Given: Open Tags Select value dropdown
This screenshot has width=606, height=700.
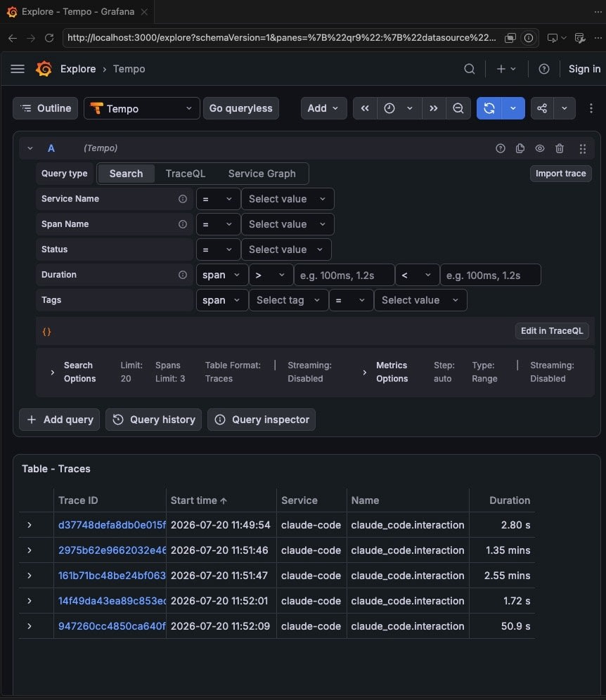Looking at the screenshot, I should click(x=420, y=300).
